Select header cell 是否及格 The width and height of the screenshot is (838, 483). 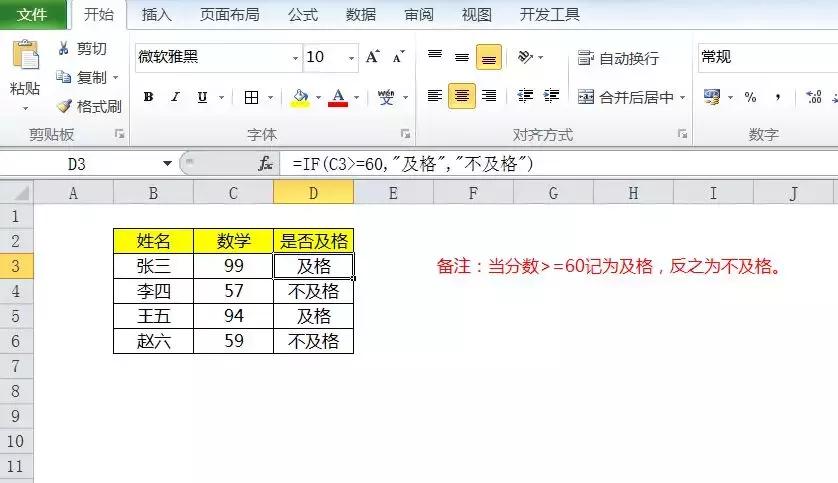314,241
